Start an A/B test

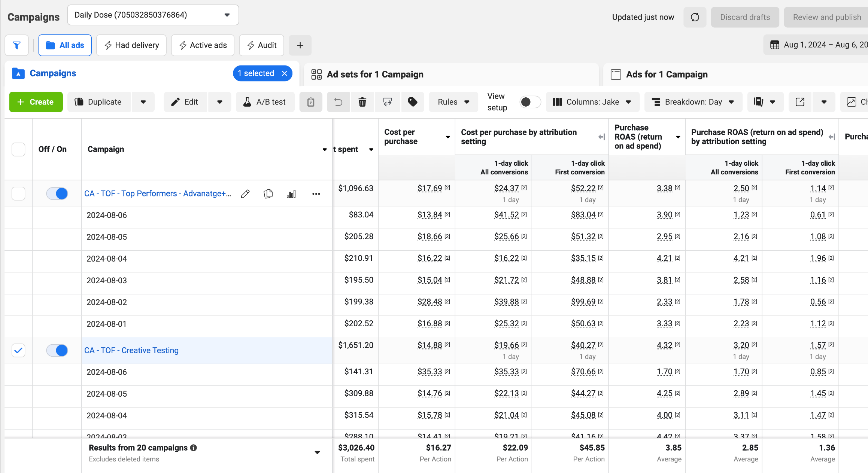tap(265, 102)
